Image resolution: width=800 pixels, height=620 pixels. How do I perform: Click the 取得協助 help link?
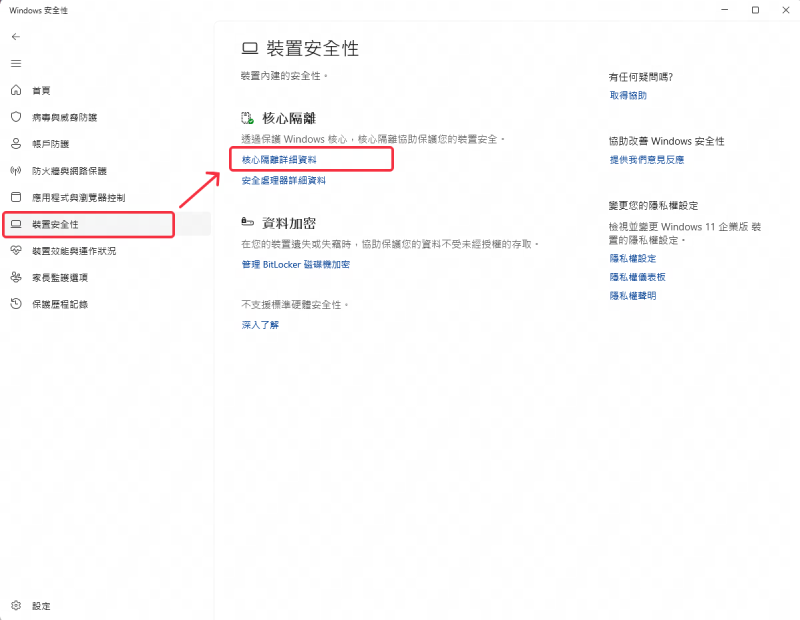coord(628,95)
